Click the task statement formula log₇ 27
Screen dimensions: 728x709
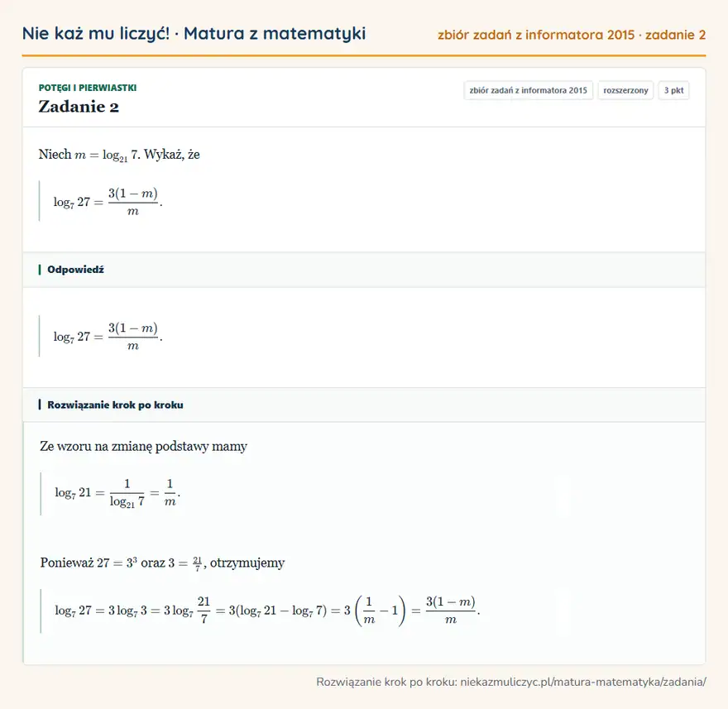click(x=108, y=202)
